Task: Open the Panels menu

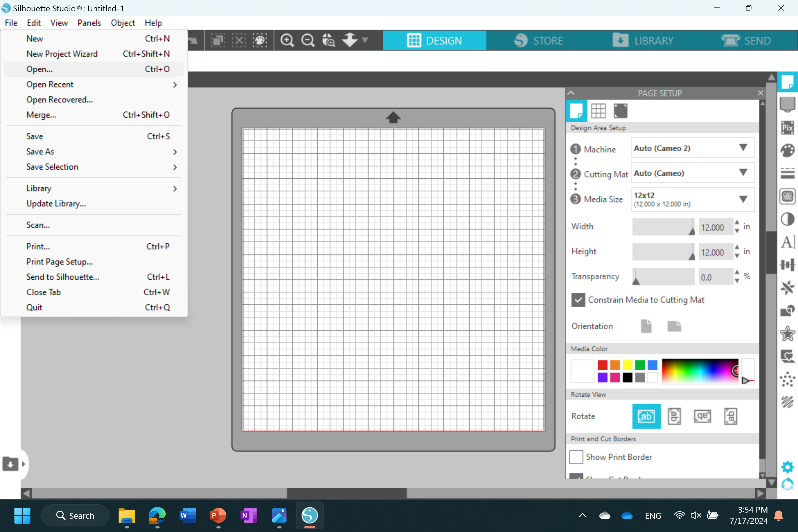Action: coord(89,23)
